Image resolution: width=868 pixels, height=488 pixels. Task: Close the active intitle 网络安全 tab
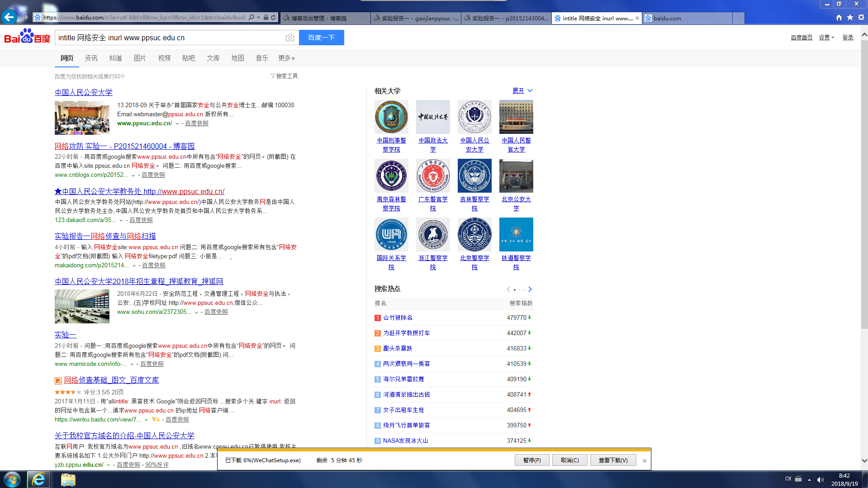pos(637,18)
